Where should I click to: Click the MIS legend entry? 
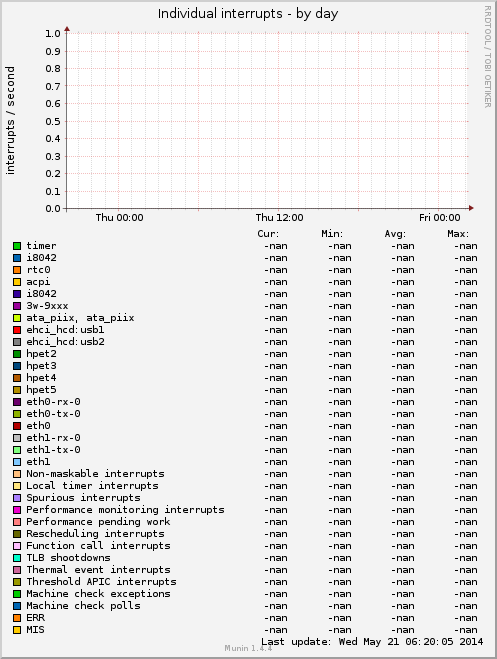pos(35,630)
